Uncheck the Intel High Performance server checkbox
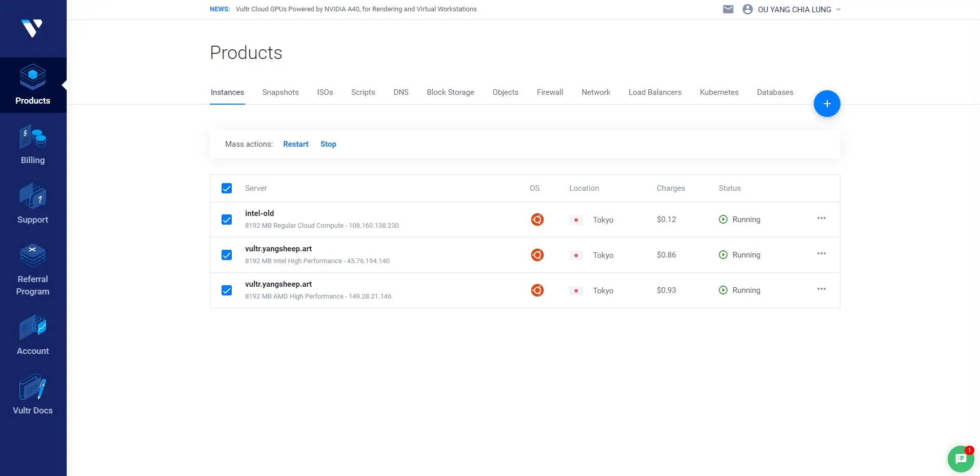The image size is (980, 476). coord(227,255)
